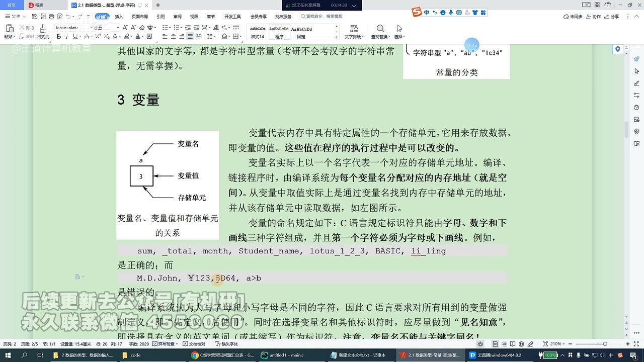644x362 pixels.
Task: Toggle subscript X₂ formatting
Action: (107, 36)
